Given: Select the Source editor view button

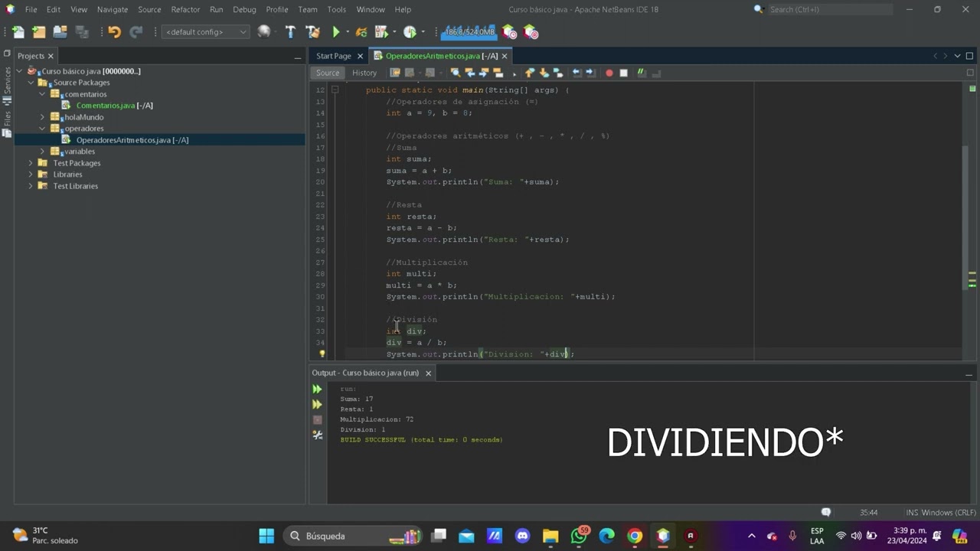Looking at the screenshot, I should (328, 73).
